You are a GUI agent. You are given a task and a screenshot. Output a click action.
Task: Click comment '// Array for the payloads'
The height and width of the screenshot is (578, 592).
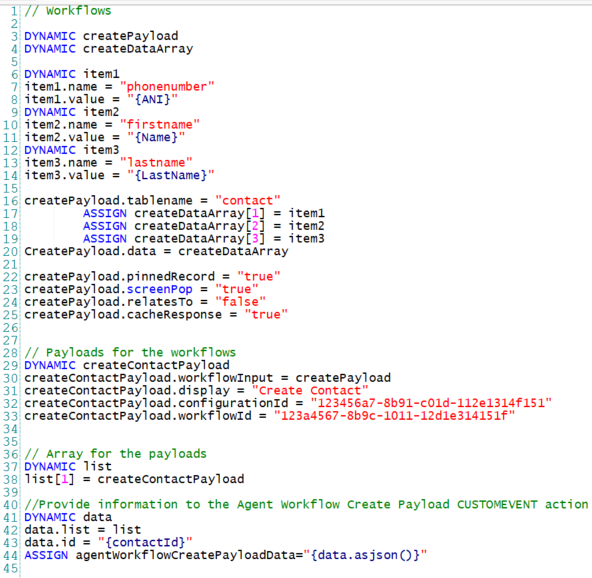(x=116, y=454)
